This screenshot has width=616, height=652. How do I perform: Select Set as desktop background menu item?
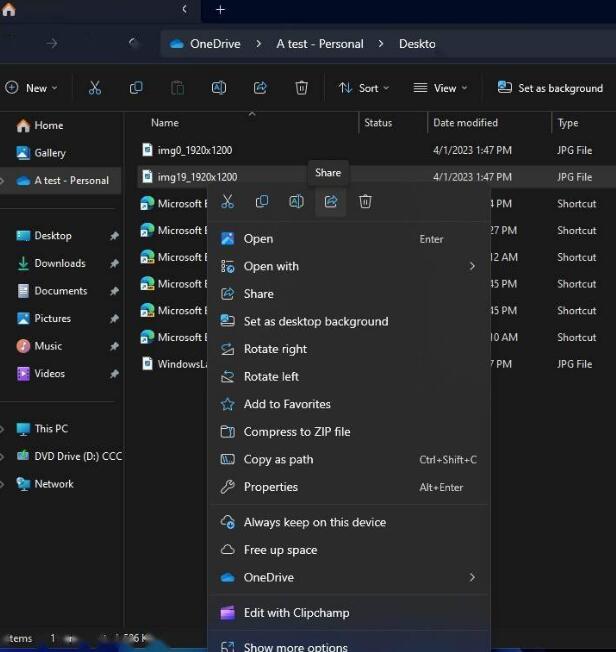click(x=315, y=321)
